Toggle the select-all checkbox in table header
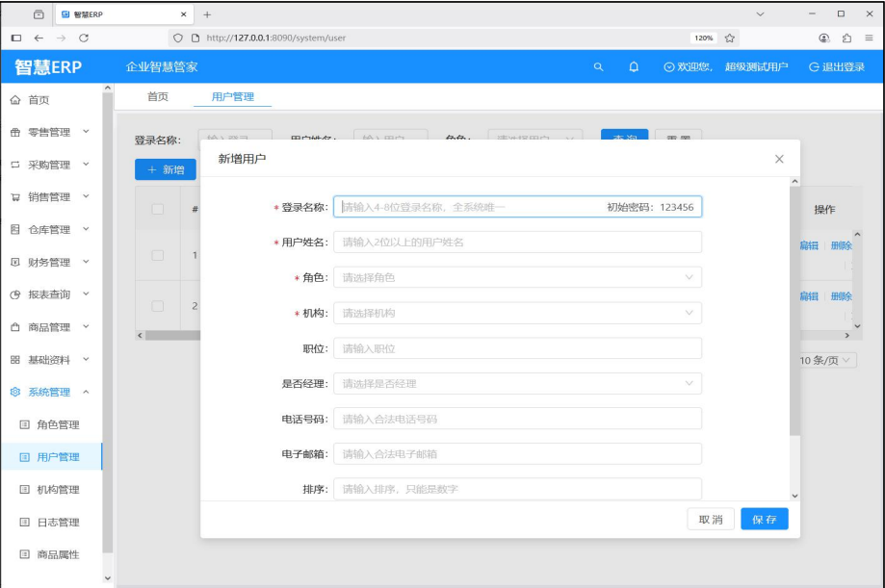The width and height of the screenshot is (885, 588). coord(158,210)
